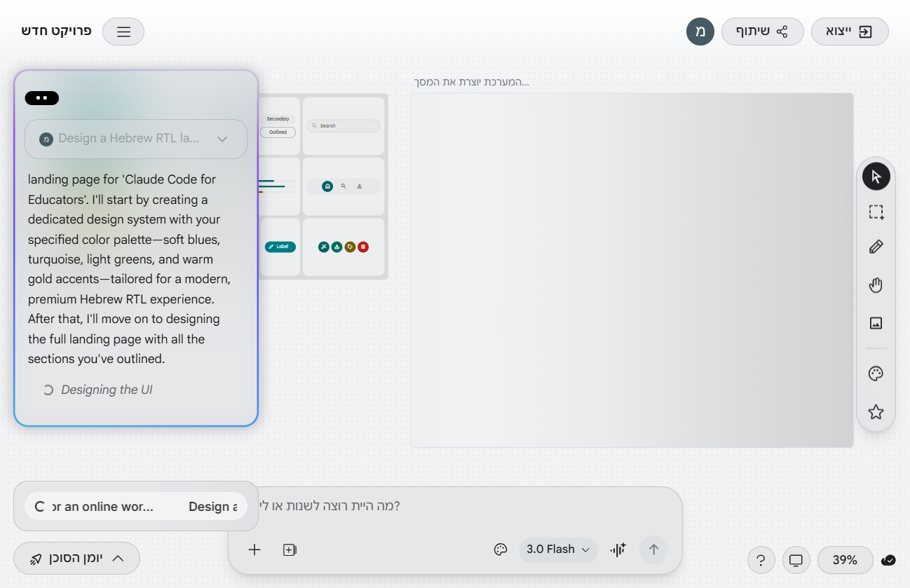Click the olive tag circle icon in design system
This screenshot has width=910, height=588.
tap(350, 247)
